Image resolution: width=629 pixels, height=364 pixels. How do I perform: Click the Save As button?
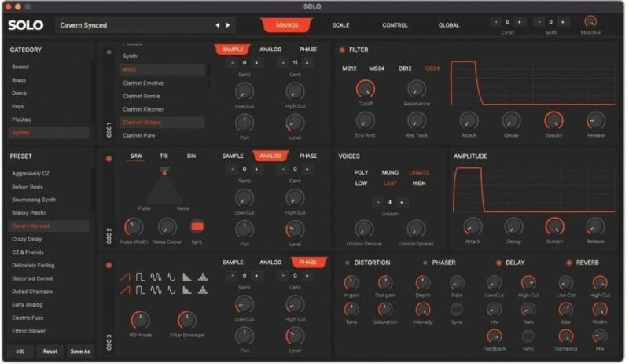coord(79,351)
